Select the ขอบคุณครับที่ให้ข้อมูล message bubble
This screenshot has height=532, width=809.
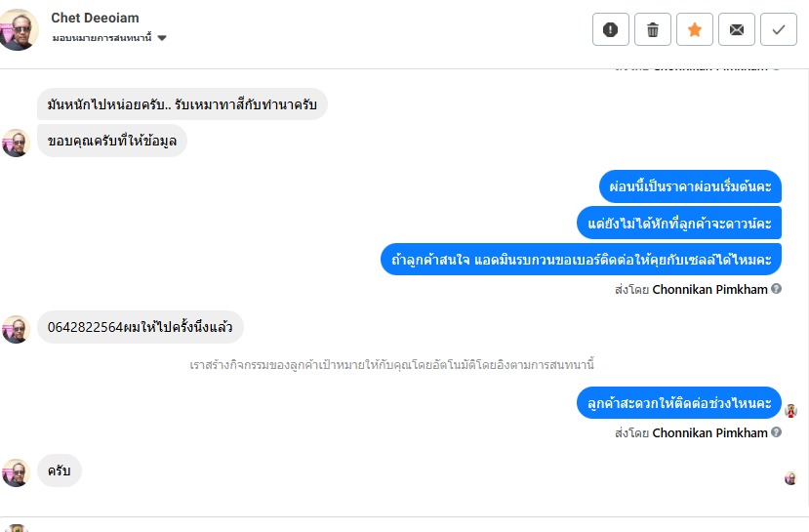(112, 140)
